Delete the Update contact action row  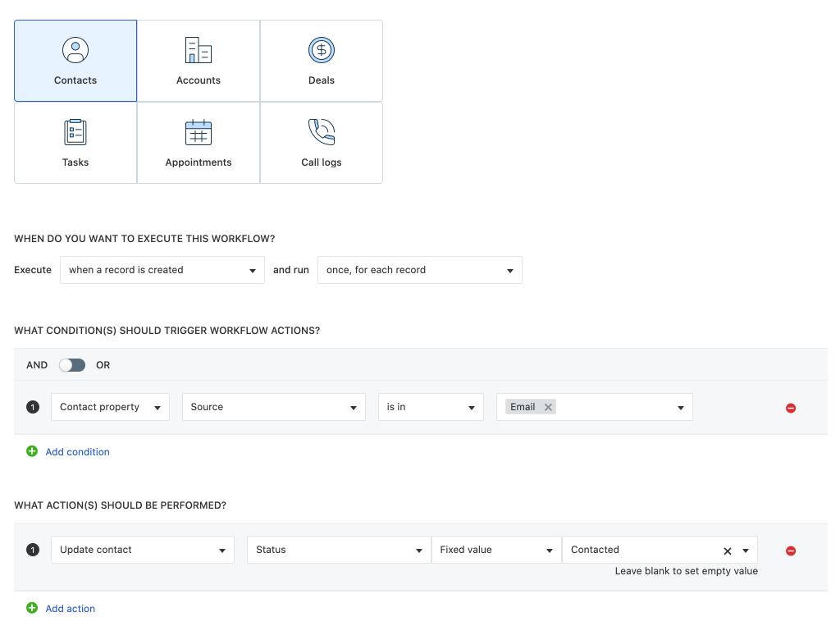tap(791, 551)
